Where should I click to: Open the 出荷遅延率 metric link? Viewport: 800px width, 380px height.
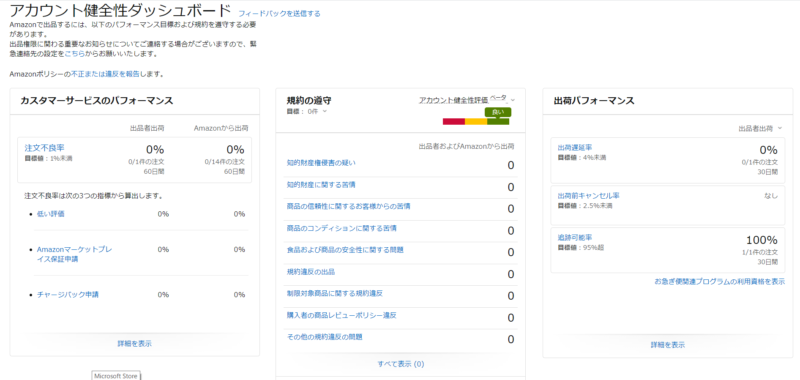click(574, 148)
